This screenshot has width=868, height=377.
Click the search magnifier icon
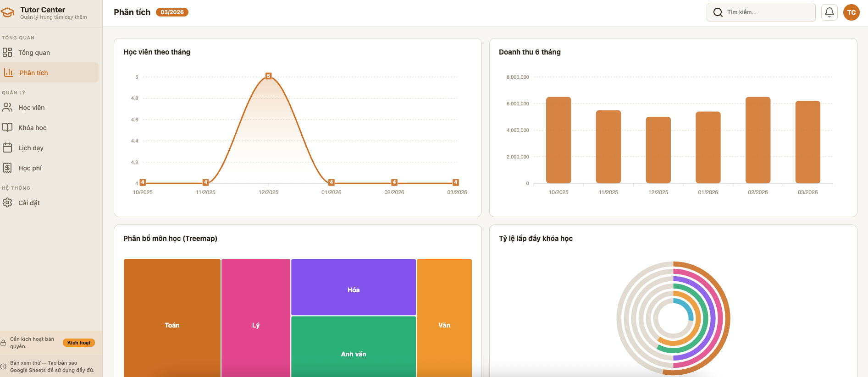718,12
